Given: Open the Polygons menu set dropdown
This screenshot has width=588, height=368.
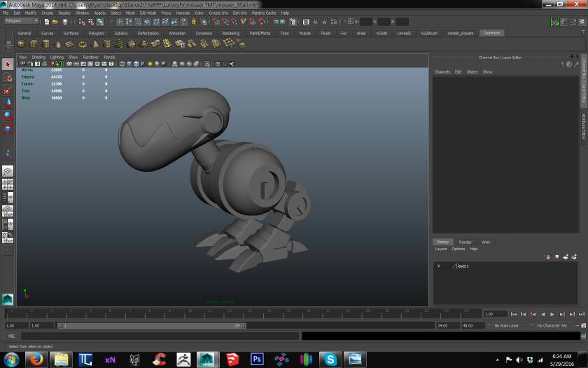Looking at the screenshot, I should pyautogui.click(x=20, y=21).
